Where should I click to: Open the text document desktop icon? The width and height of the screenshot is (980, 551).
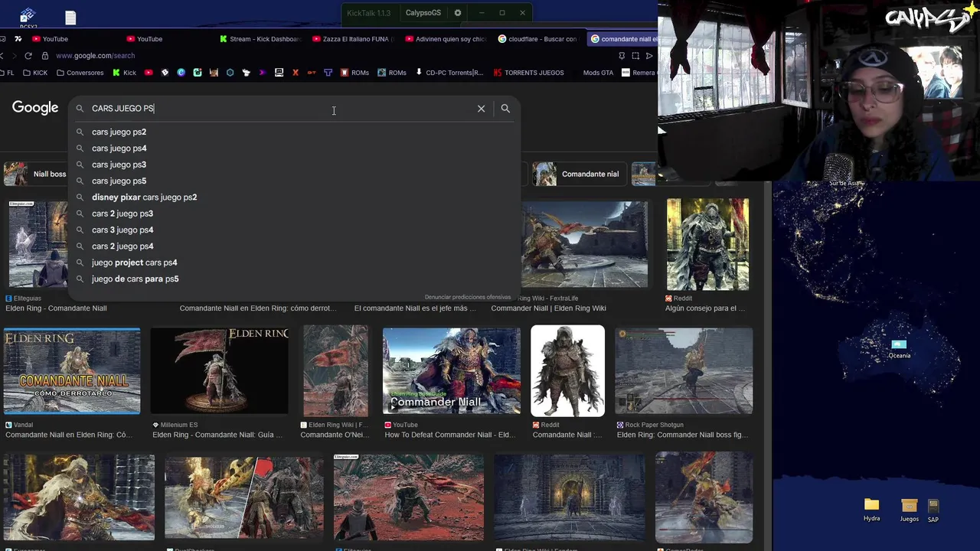tap(70, 18)
